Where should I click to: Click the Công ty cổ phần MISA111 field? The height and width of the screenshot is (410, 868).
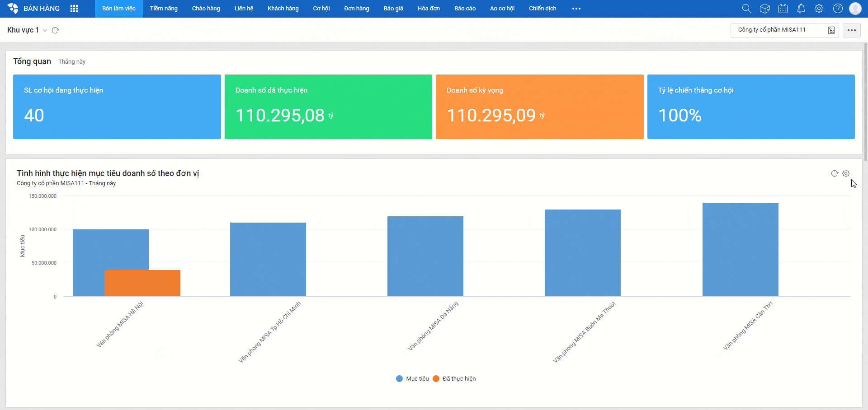point(784,30)
